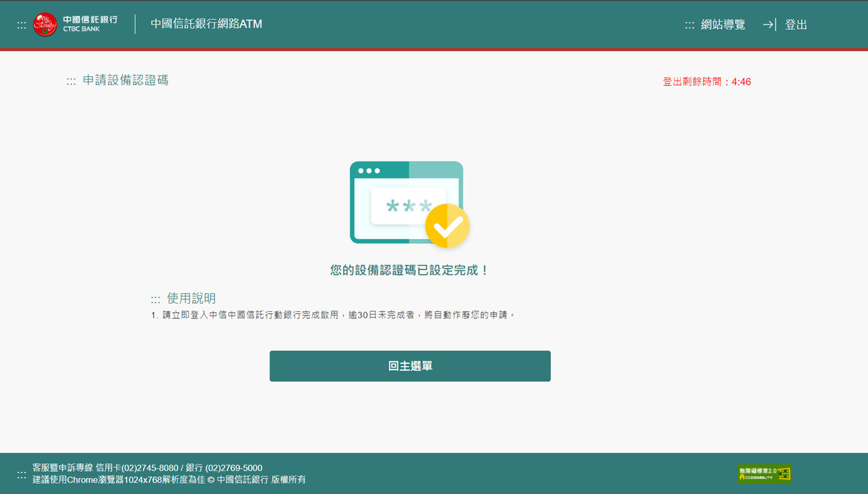Click the ::: anchor in the footer
This screenshot has height=494, width=868.
tap(22, 474)
